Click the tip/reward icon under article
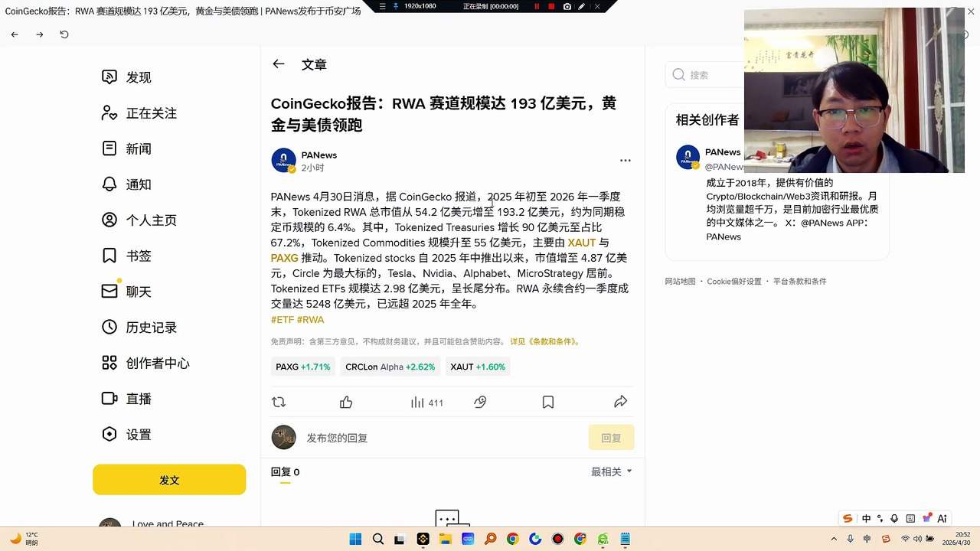The height and width of the screenshot is (551, 980). point(481,402)
